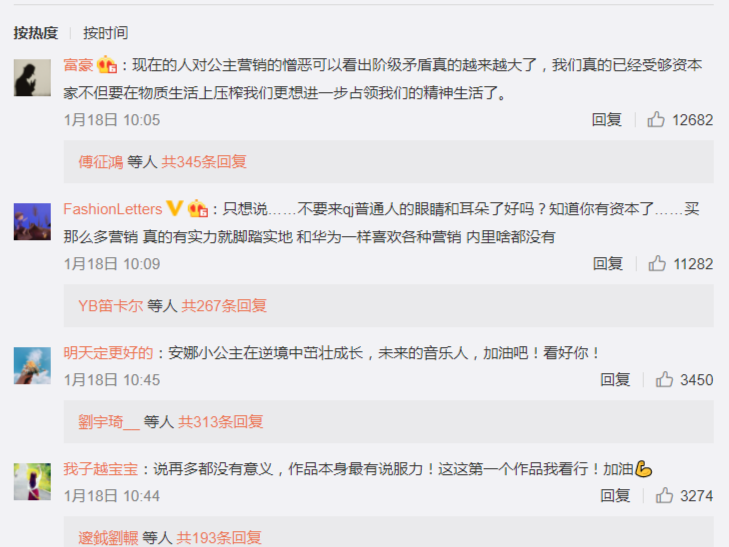Click the membership crown badge beside 富豪
This screenshot has width=729, height=547.
[107, 65]
